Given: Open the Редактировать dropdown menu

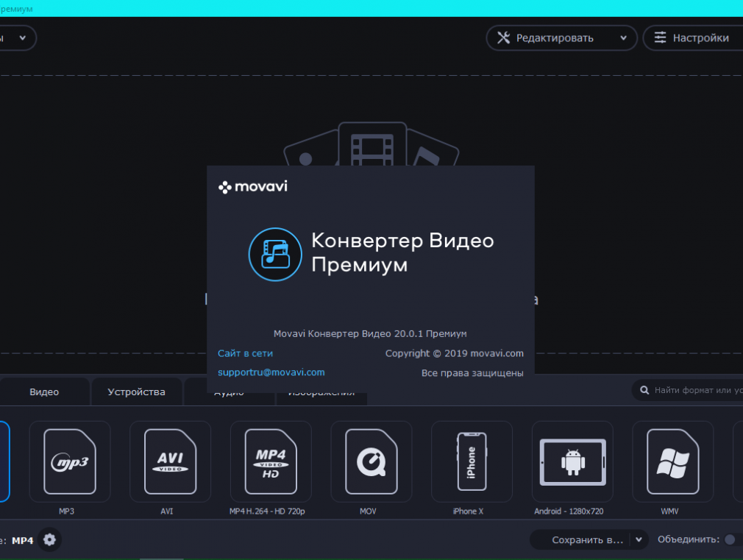Looking at the screenshot, I should tap(561, 38).
